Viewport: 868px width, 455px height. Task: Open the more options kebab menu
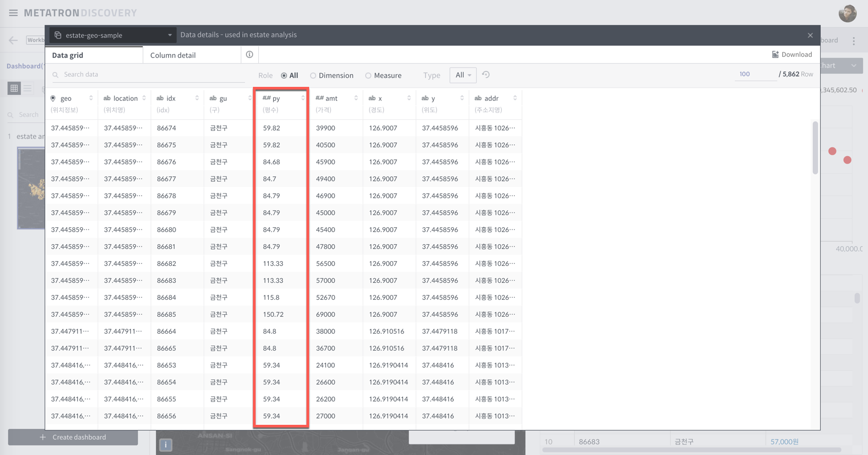click(854, 41)
